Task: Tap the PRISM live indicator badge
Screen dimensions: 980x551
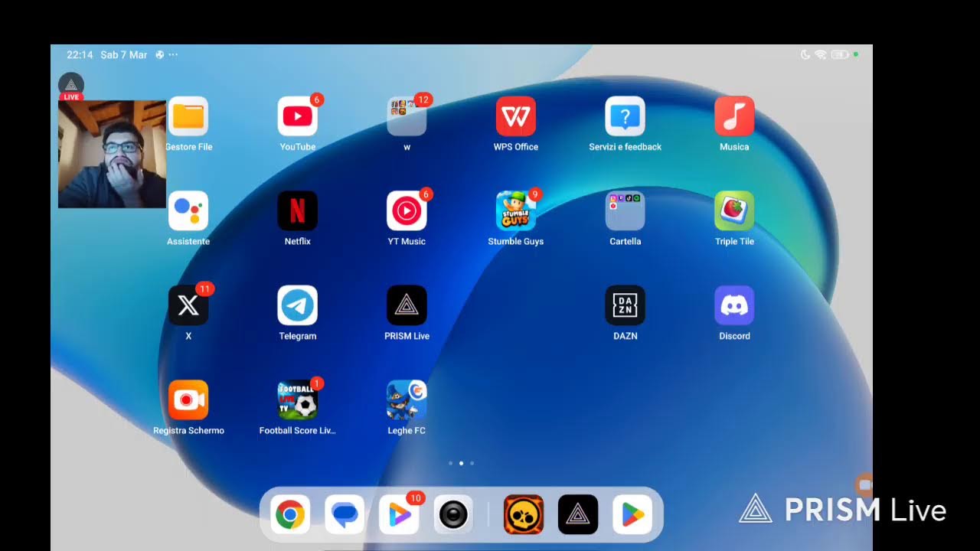Action: pyautogui.click(x=71, y=86)
